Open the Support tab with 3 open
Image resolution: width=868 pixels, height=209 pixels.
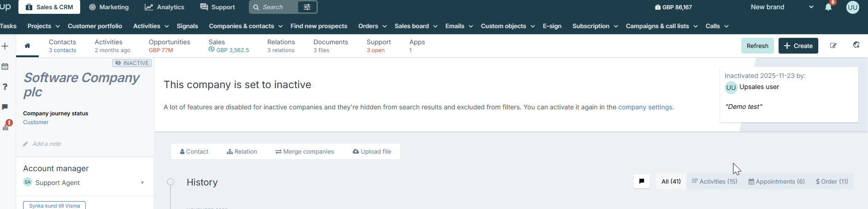click(379, 46)
